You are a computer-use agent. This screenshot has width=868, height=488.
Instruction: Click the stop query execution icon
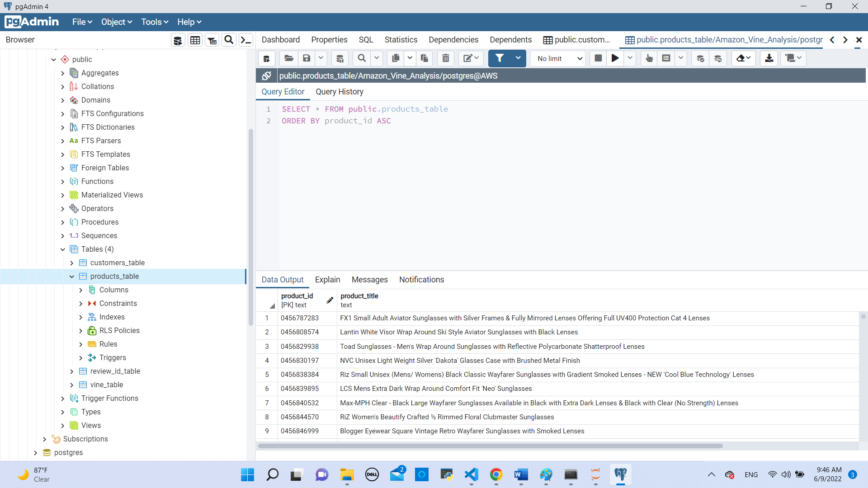(598, 58)
